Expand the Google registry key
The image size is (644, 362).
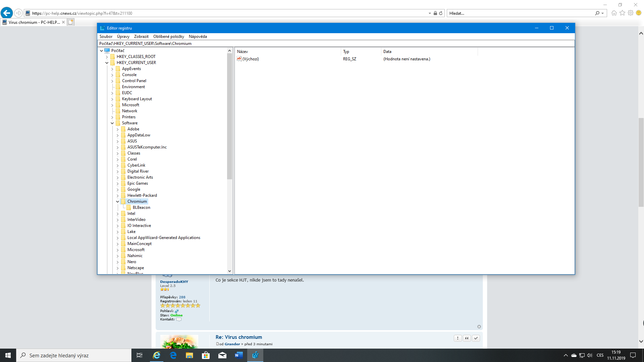117,189
